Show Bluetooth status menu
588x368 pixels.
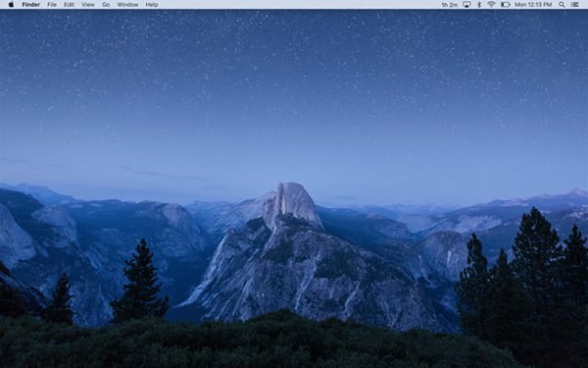479,5
